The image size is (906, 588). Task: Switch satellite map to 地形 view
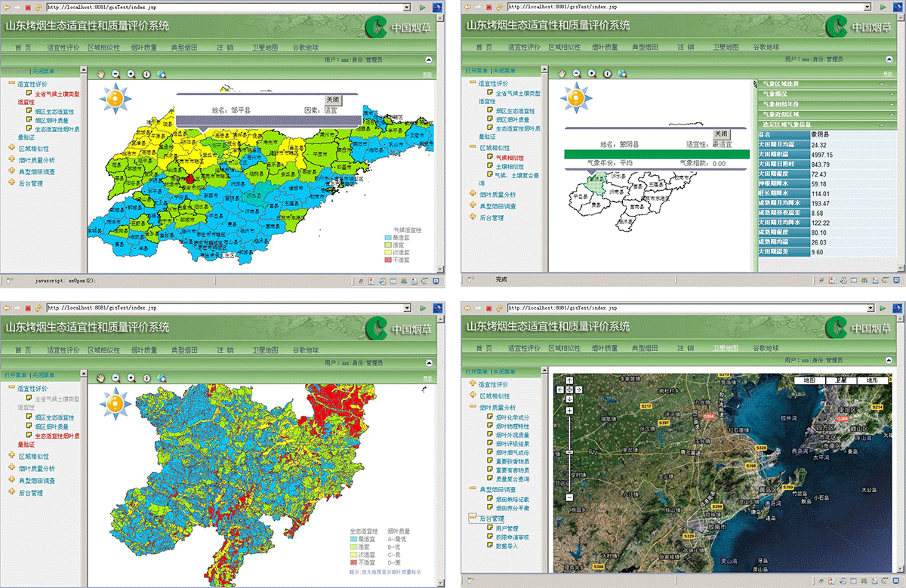(872, 380)
